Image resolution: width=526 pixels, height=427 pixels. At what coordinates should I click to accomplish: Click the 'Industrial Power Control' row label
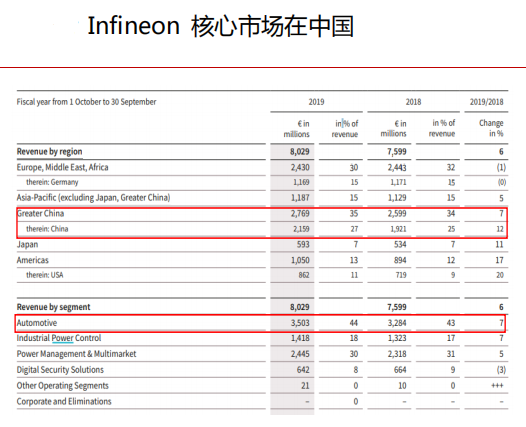[59, 338]
